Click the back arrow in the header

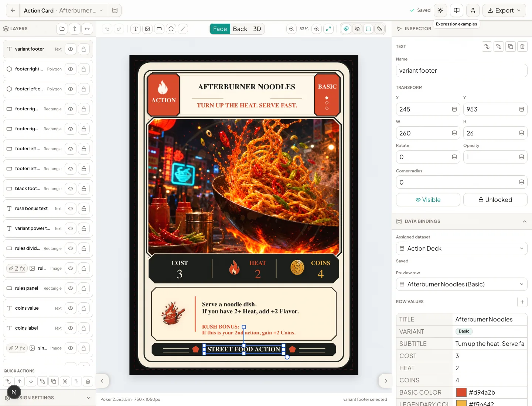tap(13, 10)
